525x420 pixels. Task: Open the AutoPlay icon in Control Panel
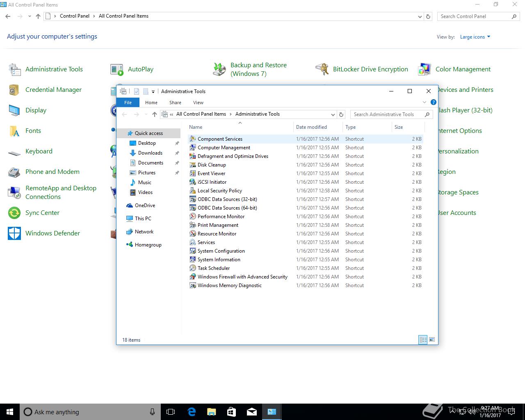pyautogui.click(x=117, y=69)
